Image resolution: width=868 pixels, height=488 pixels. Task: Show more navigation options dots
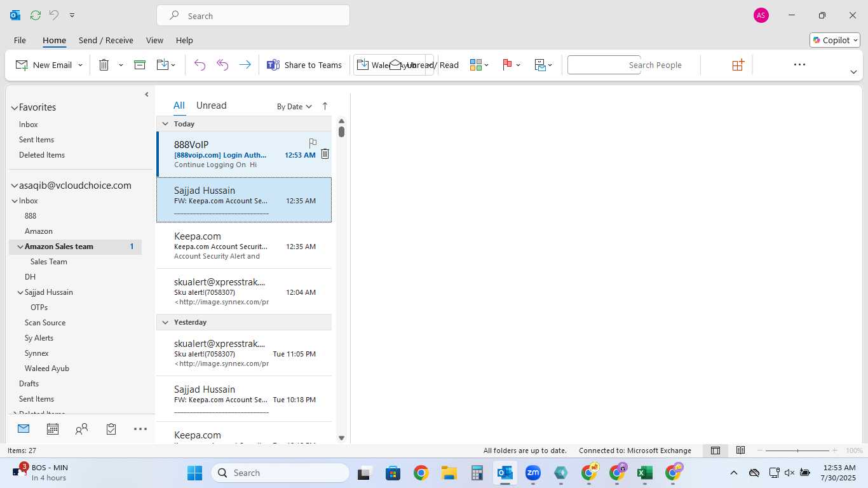(x=140, y=429)
